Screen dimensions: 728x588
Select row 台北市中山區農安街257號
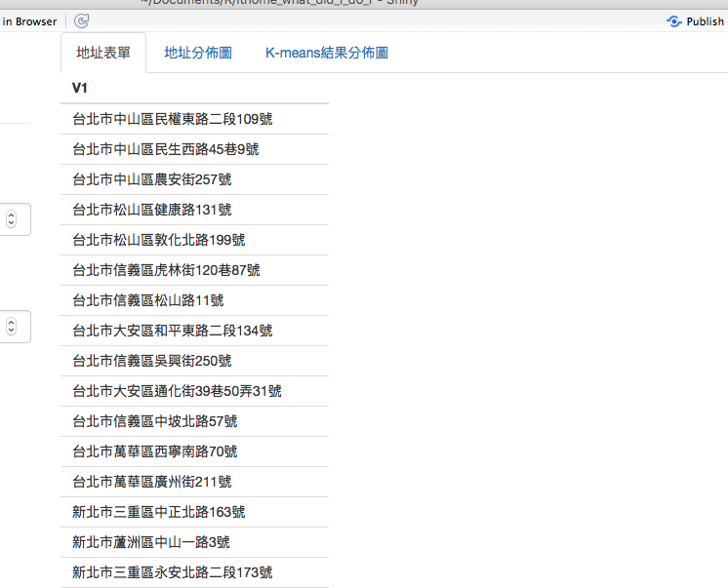pyautogui.click(x=194, y=179)
